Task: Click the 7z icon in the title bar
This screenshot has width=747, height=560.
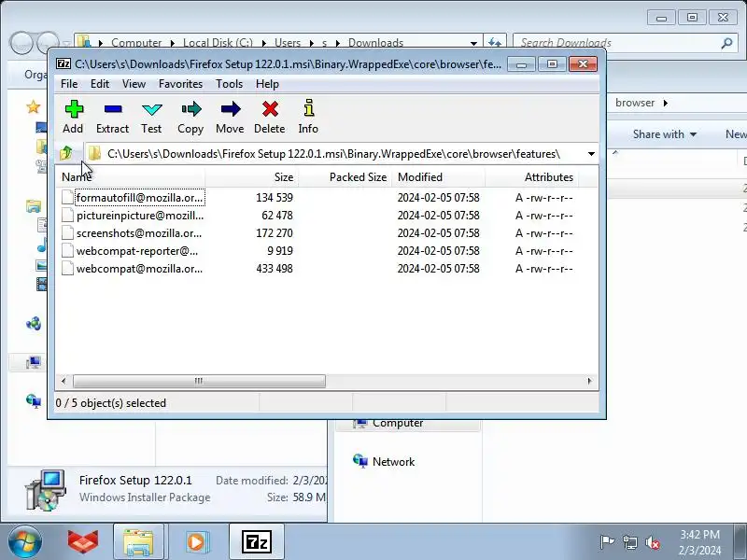Action: tap(63, 63)
